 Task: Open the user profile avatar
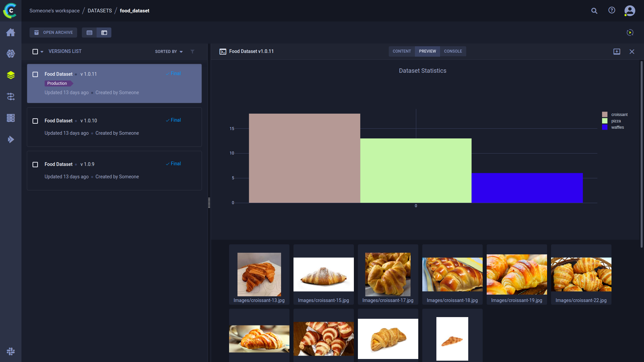[x=630, y=11]
